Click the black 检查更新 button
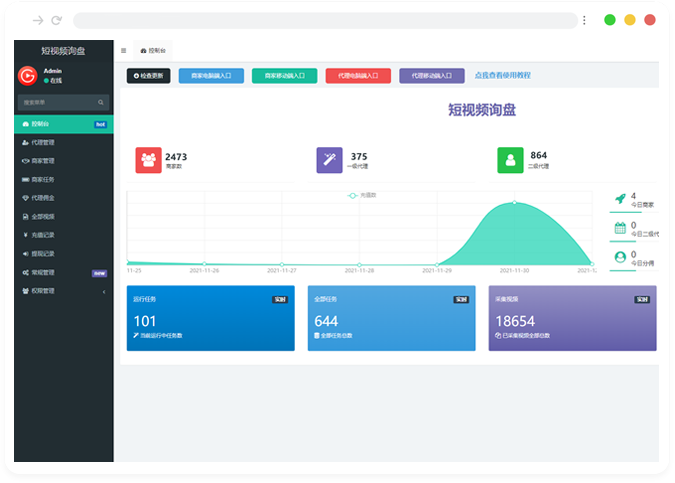Image resolution: width=675 pixels, height=483 pixels. coord(149,75)
